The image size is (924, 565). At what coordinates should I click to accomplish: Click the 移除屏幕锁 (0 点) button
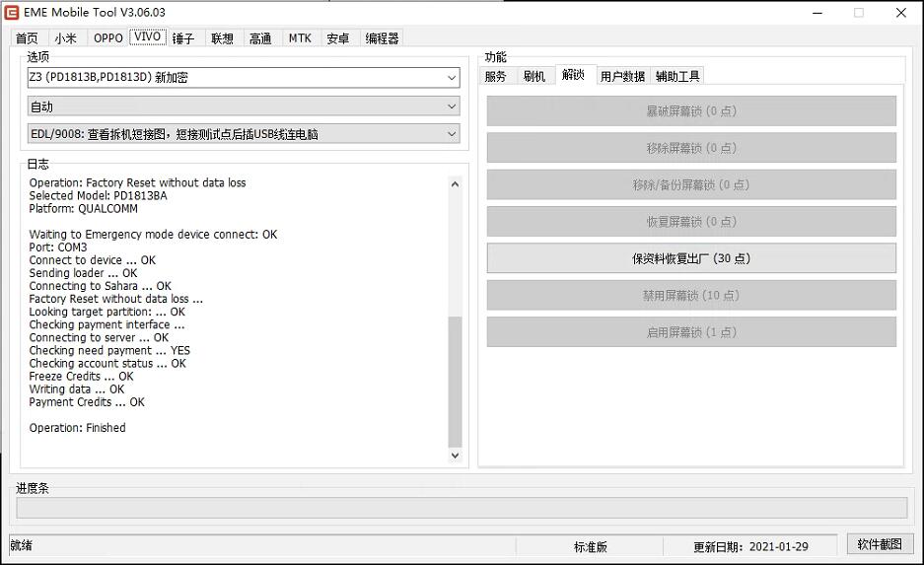coord(691,148)
